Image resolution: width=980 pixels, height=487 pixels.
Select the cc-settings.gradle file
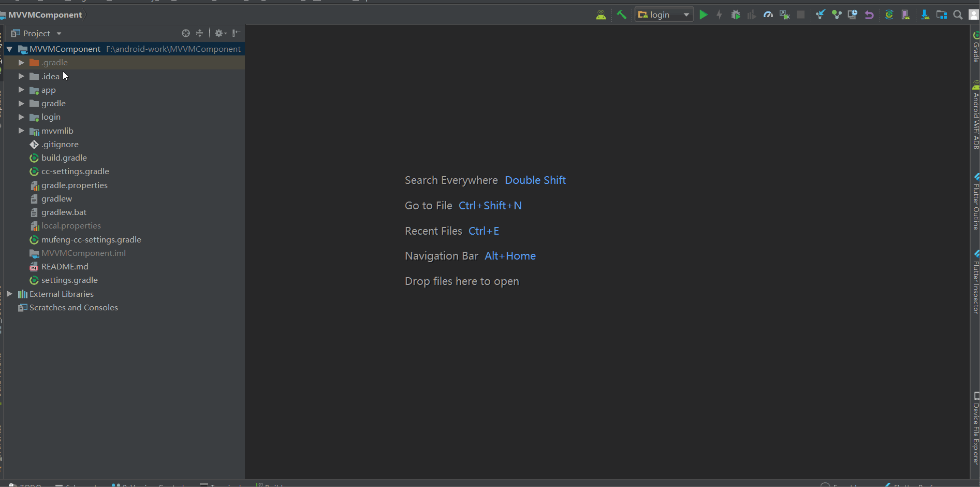click(75, 171)
